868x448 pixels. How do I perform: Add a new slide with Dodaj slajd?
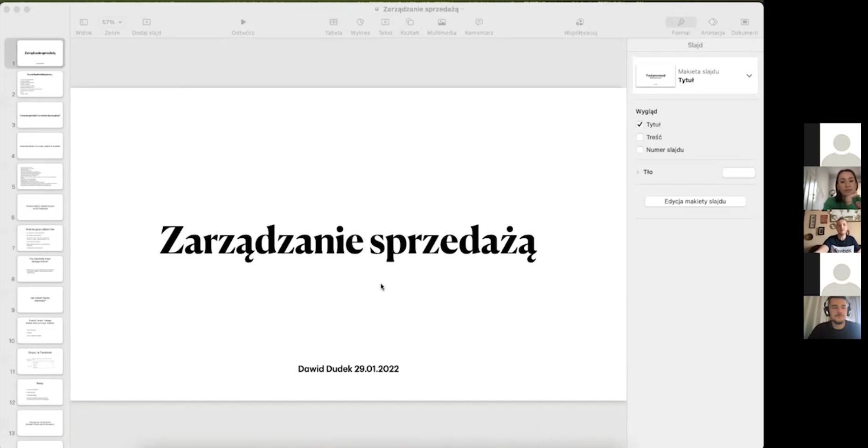[146, 27]
